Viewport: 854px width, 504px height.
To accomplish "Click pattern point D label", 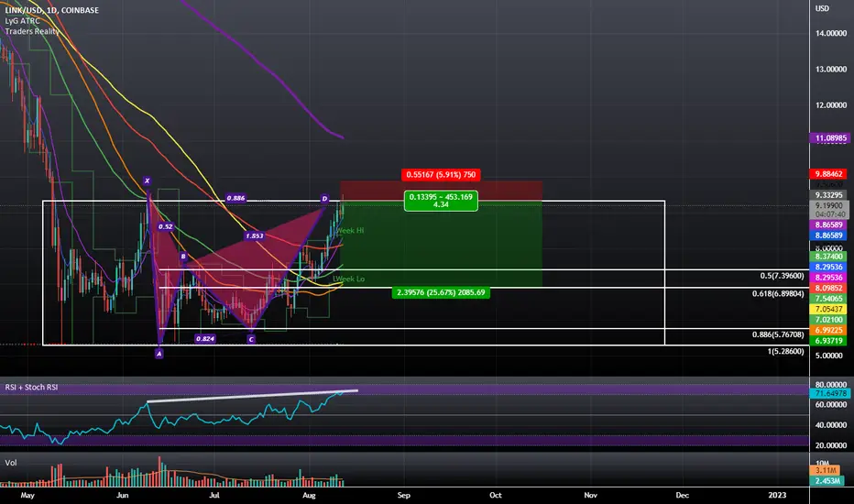I will 324,199.
